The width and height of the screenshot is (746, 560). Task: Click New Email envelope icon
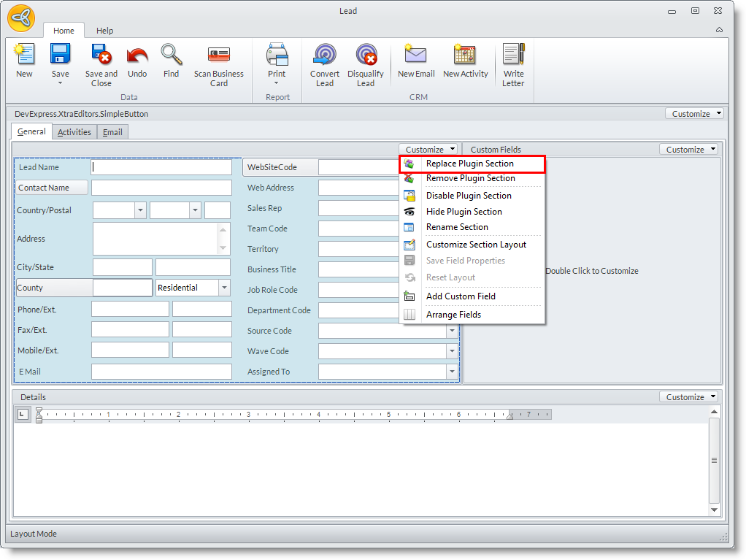416,55
